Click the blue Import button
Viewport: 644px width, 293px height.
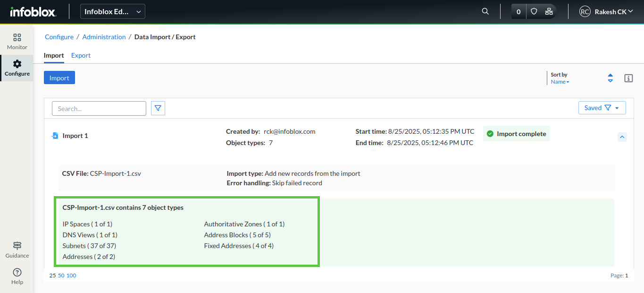59,78
